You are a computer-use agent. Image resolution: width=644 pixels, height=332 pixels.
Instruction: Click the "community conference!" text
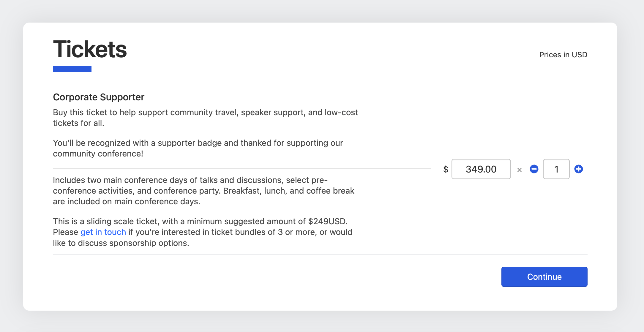pos(98,154)
